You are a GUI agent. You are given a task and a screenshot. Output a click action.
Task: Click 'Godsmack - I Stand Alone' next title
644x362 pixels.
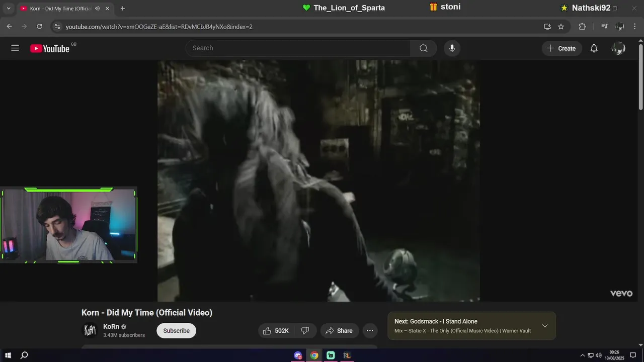(444, 322)
